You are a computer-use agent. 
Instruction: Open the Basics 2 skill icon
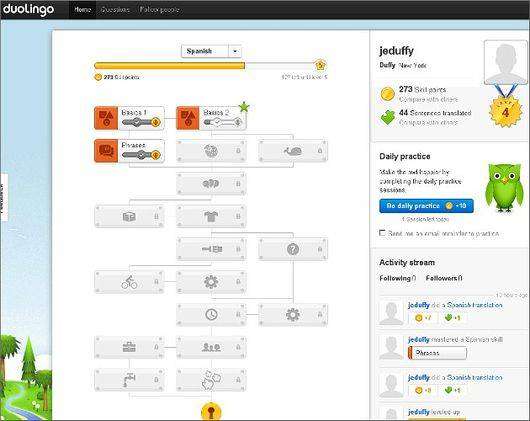point(188,118)
